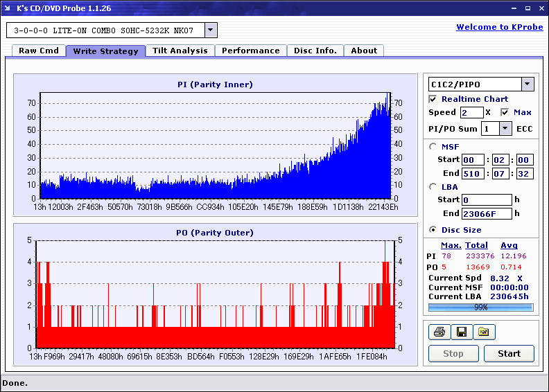Uncheck the Max speed checkbox
Viewport: 549px width, 392px height.
[505, 112]
